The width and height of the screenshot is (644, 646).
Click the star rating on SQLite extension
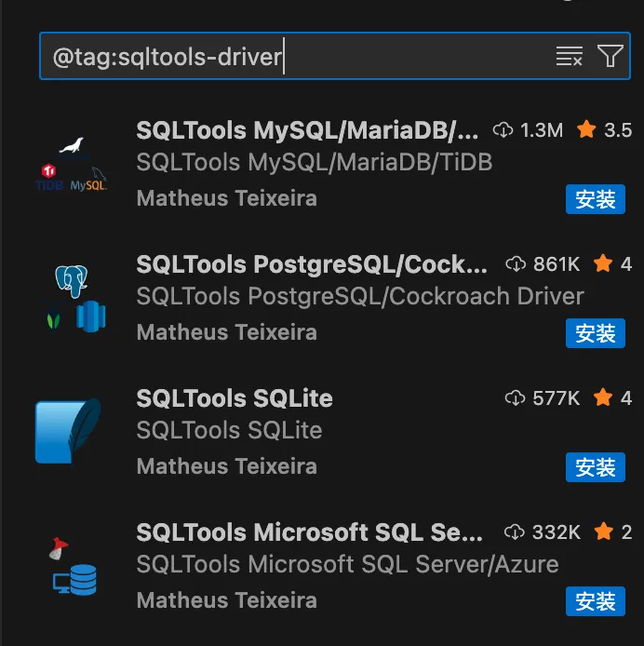click(x=603, y=398)
